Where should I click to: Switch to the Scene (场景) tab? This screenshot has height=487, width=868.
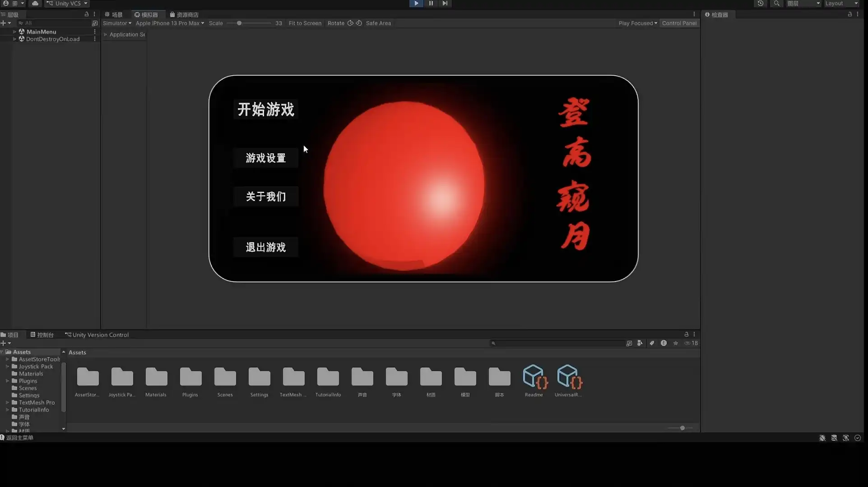tap(114, 14)
